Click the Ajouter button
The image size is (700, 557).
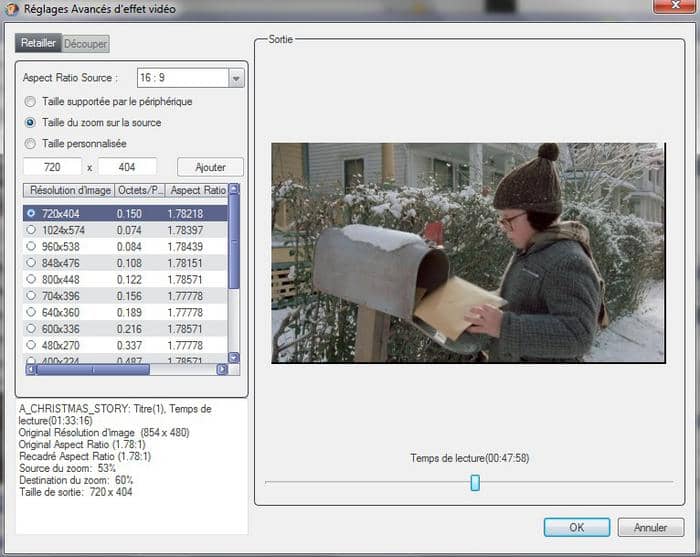(210, 167)
